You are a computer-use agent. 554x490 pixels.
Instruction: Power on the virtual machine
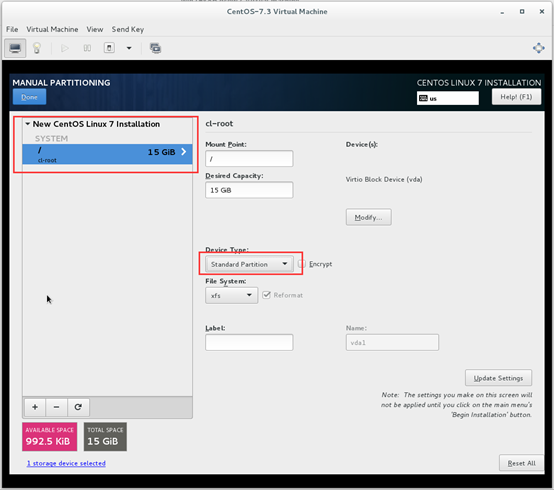[x=65, y=48]
